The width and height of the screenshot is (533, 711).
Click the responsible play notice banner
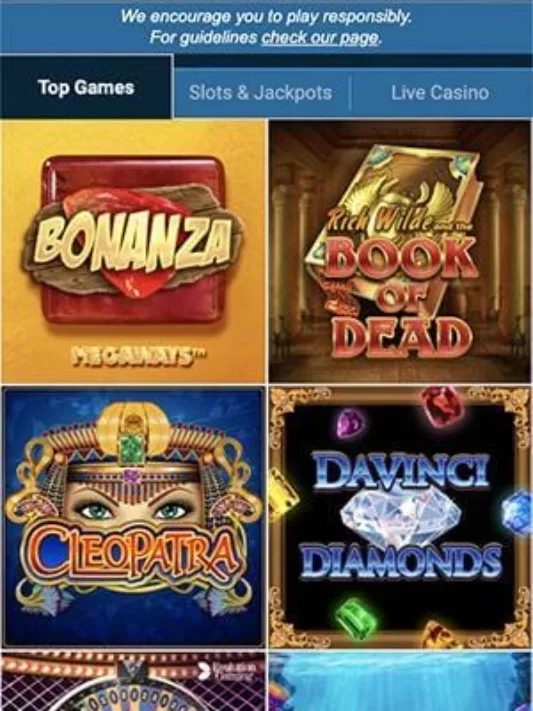pos(266,27)
